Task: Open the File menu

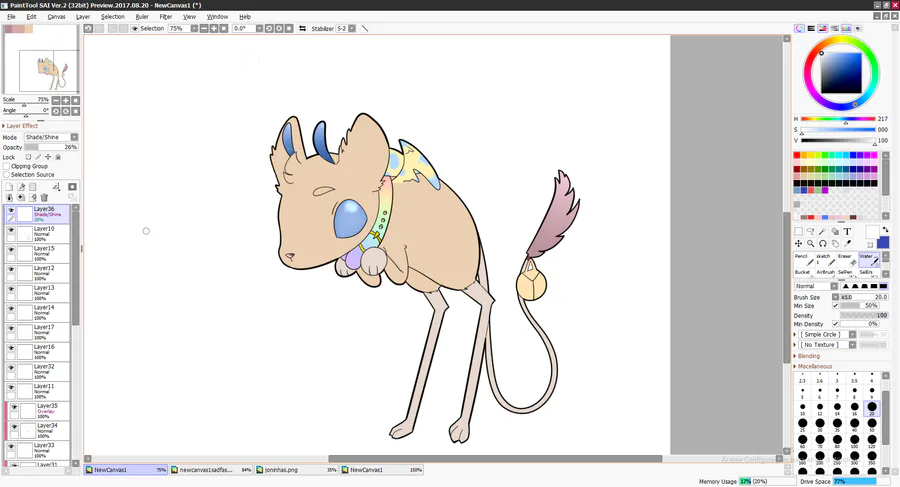Action: tap(11, 17)
